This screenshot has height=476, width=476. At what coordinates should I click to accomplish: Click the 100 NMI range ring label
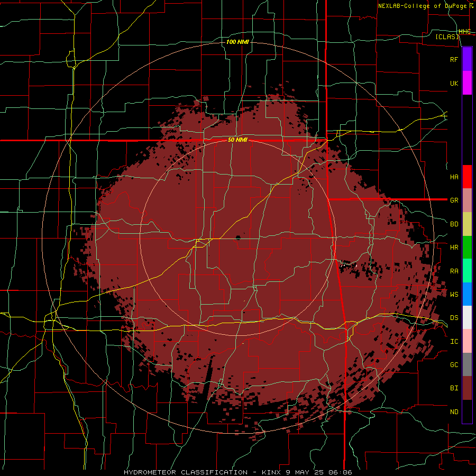coord(237,42)
